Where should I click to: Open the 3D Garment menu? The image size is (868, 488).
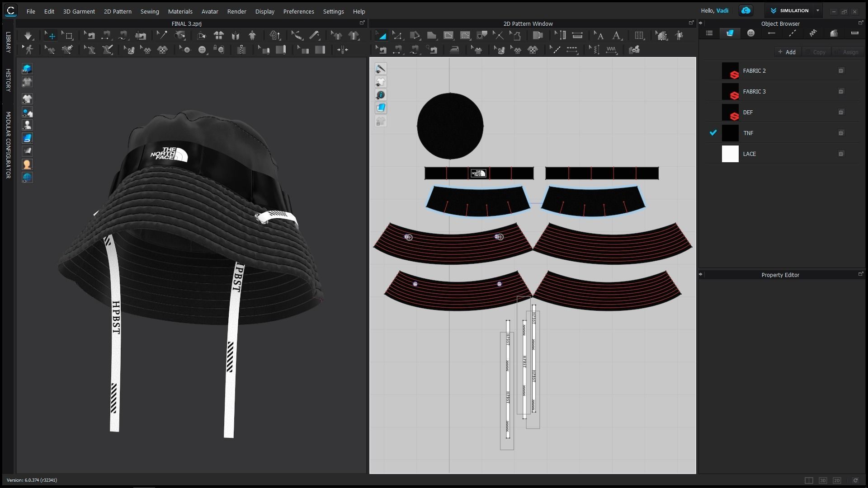[x=79, y=11]
